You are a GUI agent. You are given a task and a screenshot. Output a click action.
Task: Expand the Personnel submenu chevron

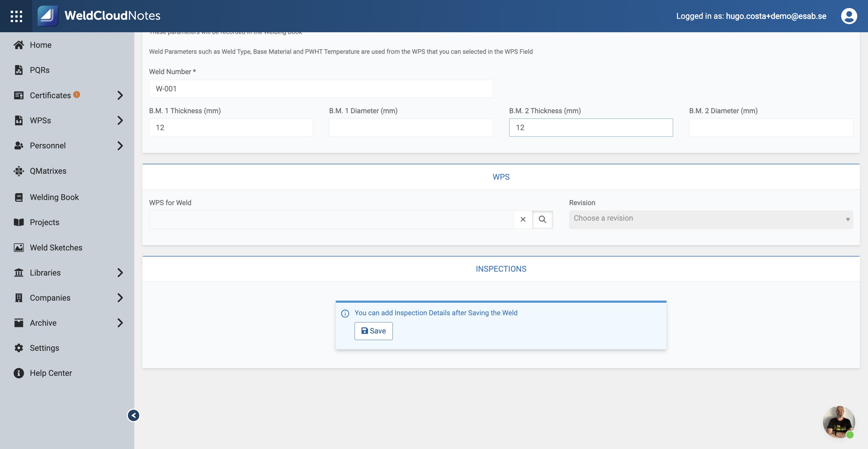point(120,146)
